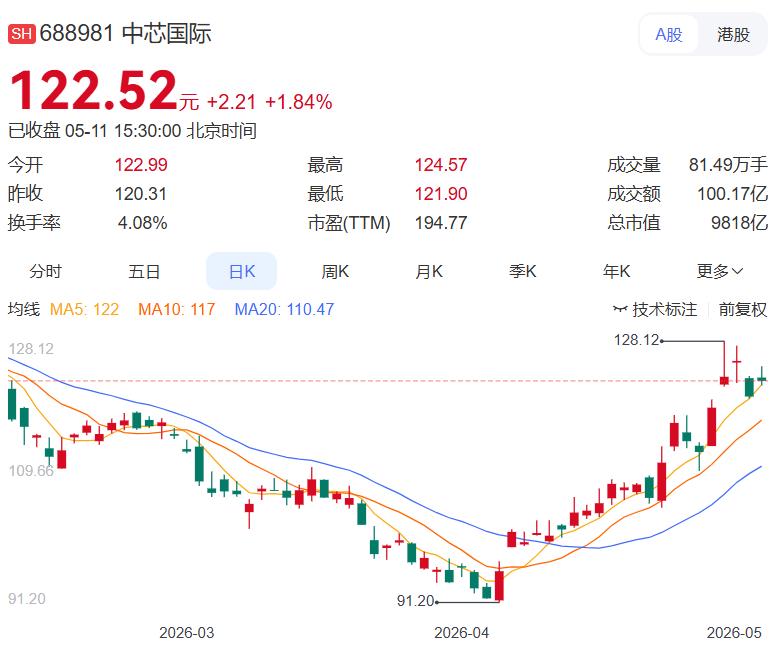Image resolution: width=782 pixels, height=658 pixels.
Task: Switch to the A股 market toggle
Action: (668, 34)
